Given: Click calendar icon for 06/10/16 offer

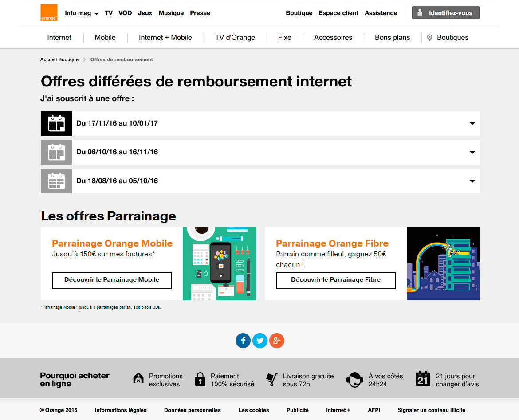Looking at the screenshot, I should click(56, 152).
